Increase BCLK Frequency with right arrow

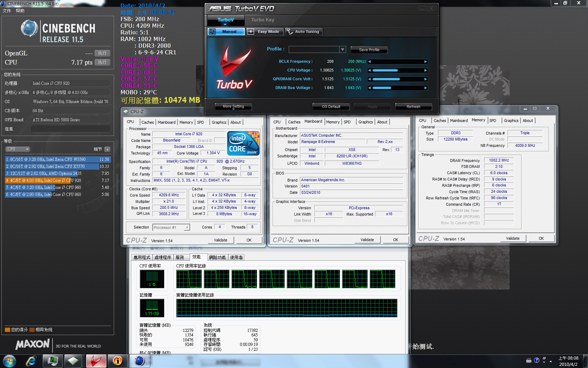coord(426,62)
